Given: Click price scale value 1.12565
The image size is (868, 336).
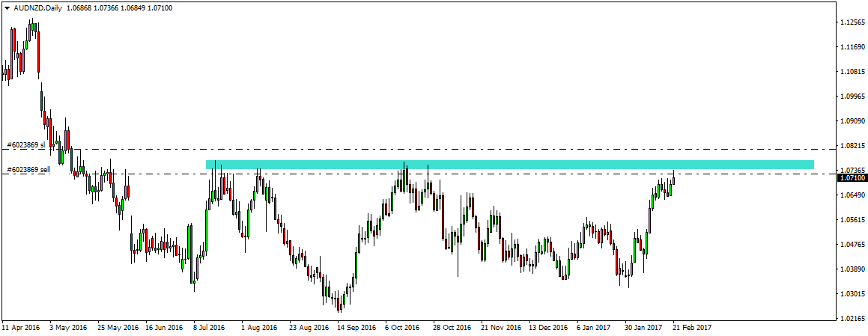Looking at the screenshot, I should [x=852, y=22].
